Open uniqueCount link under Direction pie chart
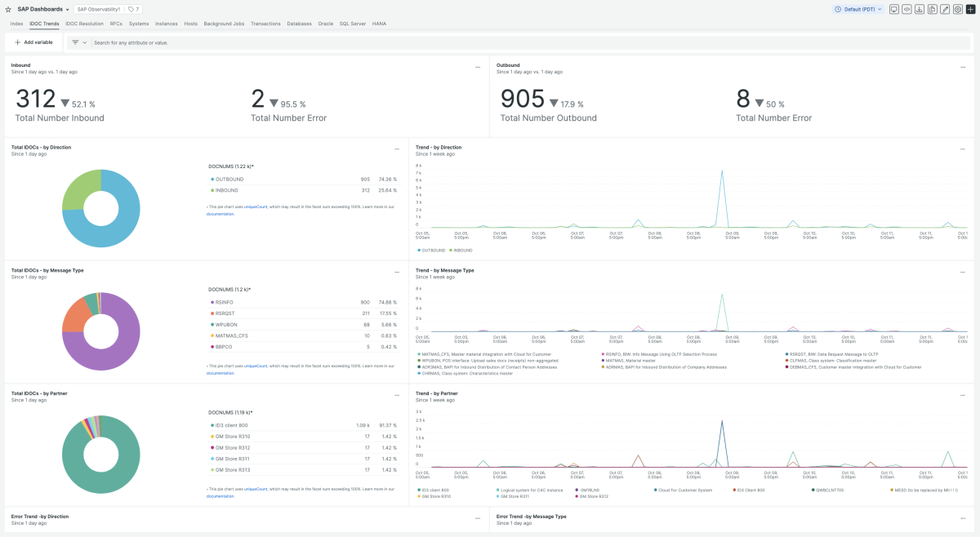The height and width of the screenshot is (537, 980). coord(256,206)
